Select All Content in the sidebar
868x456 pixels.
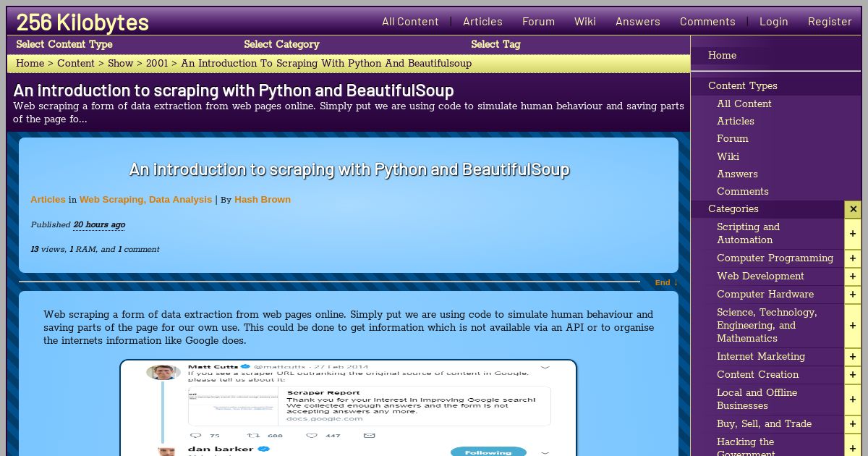pyautogui.click(x=744, y=104)
